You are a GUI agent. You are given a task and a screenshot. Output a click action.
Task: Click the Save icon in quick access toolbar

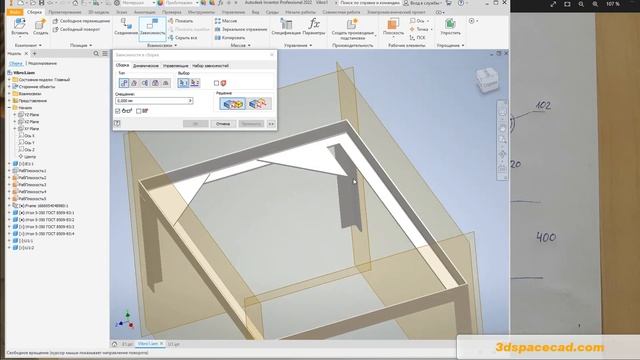(41, 3)
